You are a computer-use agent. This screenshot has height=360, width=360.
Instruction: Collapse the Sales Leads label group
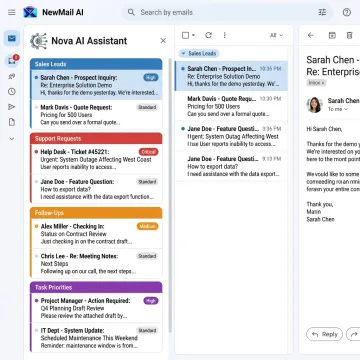pyautogui.click(x=183, y=53)
